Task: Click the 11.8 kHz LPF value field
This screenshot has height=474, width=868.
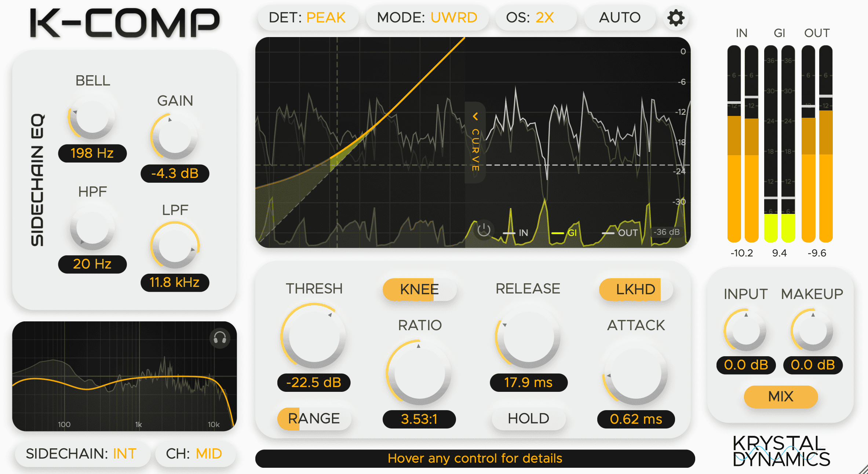Action: (175, 282)
